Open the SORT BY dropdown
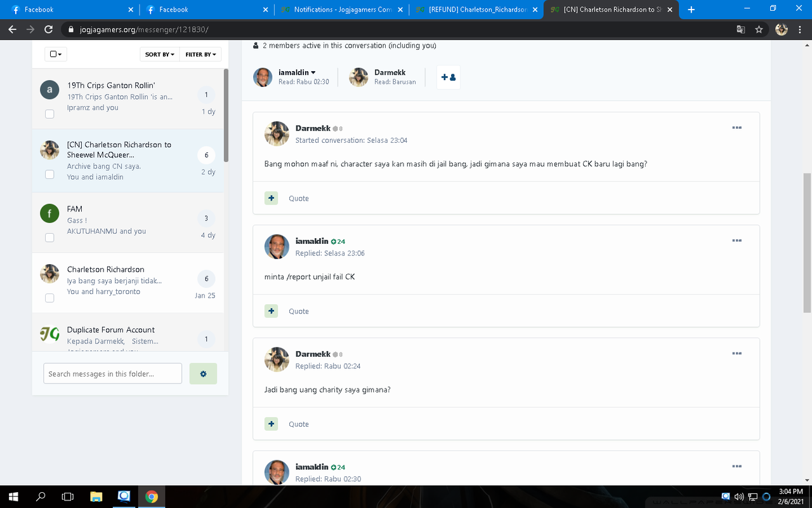Viewport: 812px width, 508px height. tap(159, 55)
